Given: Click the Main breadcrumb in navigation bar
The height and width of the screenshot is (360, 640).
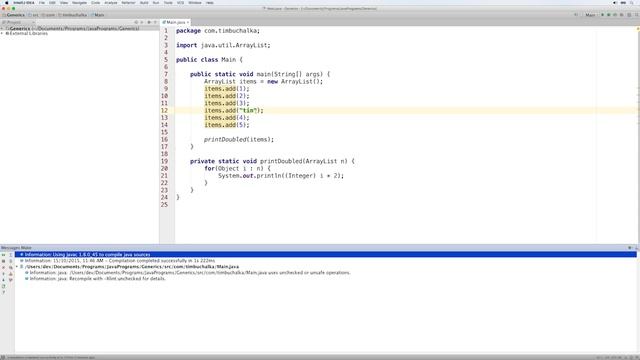Looking at the screenshot, I should coord(98,15).
